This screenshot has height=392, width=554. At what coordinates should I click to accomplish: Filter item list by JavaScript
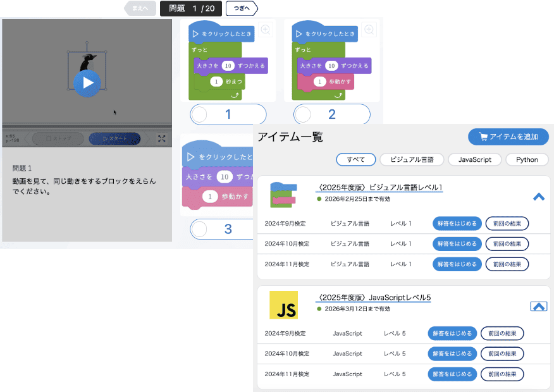click(474, 159)
